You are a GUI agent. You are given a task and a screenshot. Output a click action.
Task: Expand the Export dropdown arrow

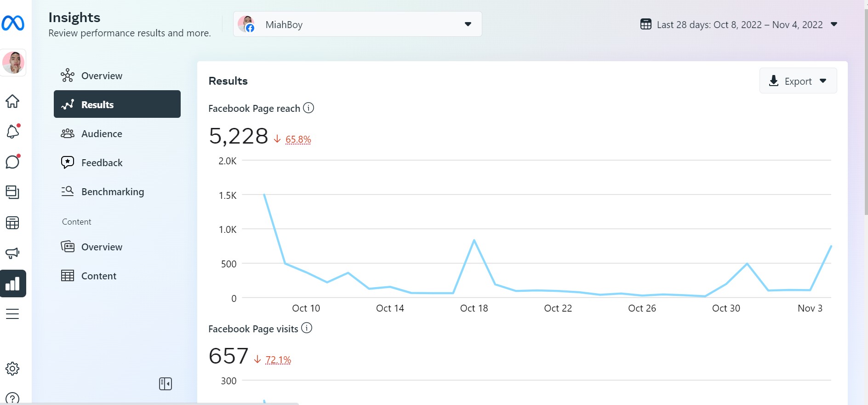823,81
